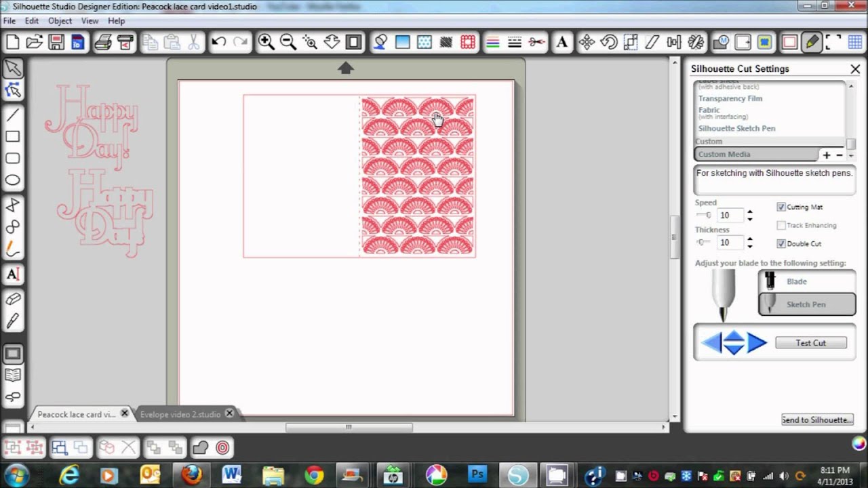Remove custom media with the minus button
868x488 pixels.
pyautogui.click(x=839, y=155)
